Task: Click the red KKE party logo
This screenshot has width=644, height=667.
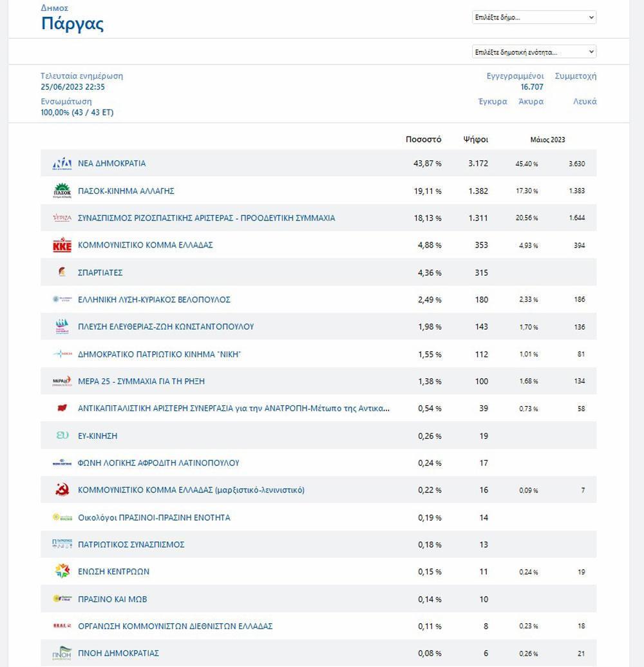Action: point(62,245)
